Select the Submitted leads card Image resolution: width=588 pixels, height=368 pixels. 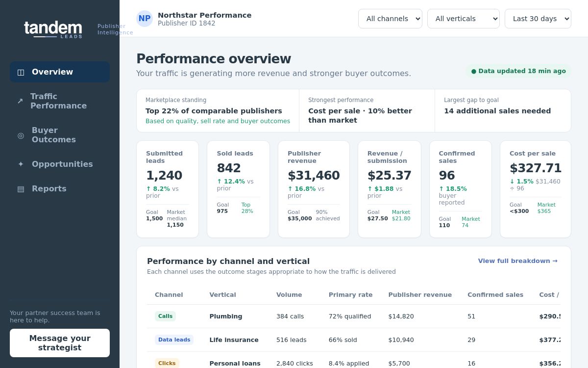[x=168, y=189]
